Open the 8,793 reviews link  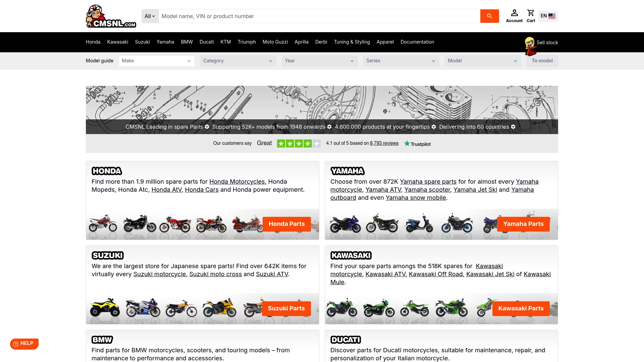pos(384,143)
